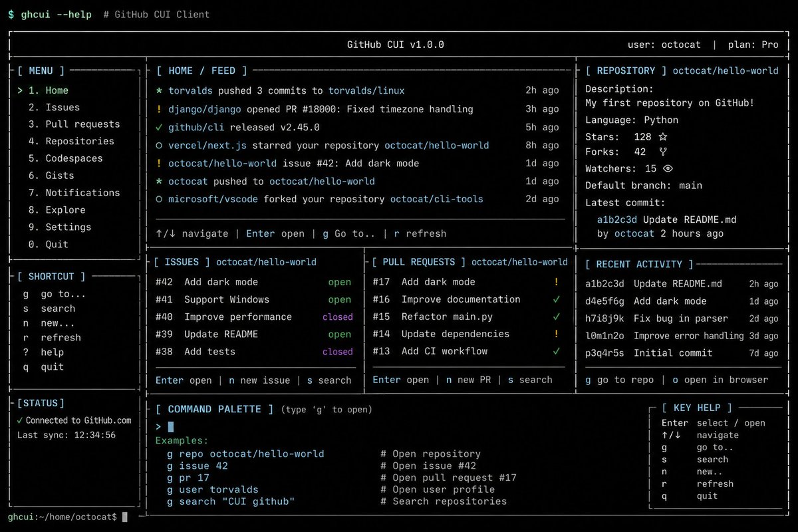Click the warning status icon on PR #17

[x=557, y=282]
